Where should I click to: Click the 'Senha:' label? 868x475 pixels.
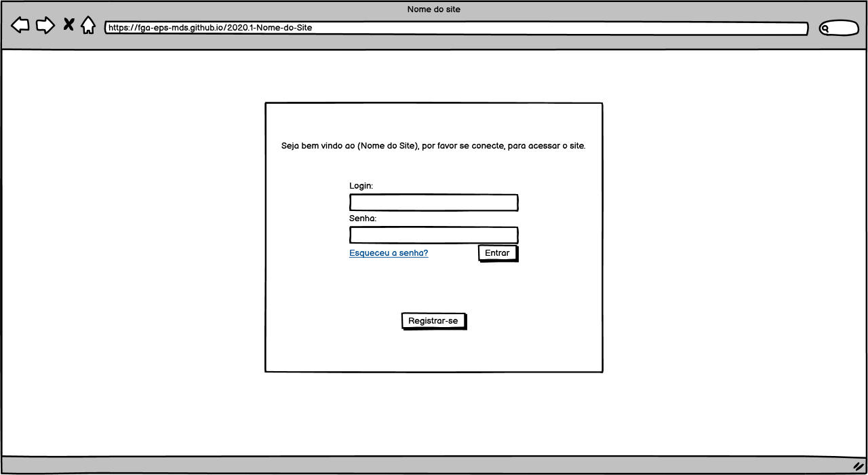tap(363, 218)
